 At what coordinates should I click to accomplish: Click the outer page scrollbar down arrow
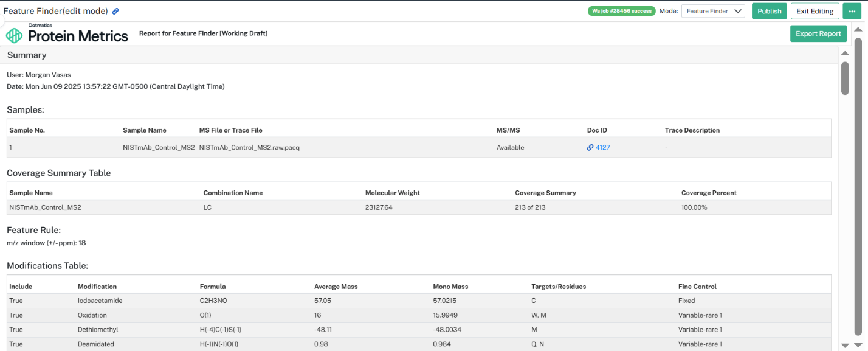pyautogui.click(x=858, y=345)
